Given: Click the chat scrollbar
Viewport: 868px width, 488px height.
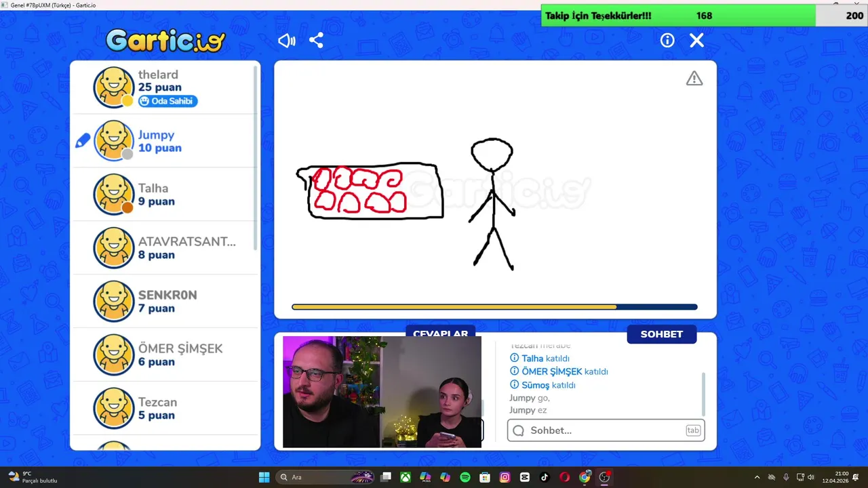Looking at the screenshot, I should (x=703, y=394).
